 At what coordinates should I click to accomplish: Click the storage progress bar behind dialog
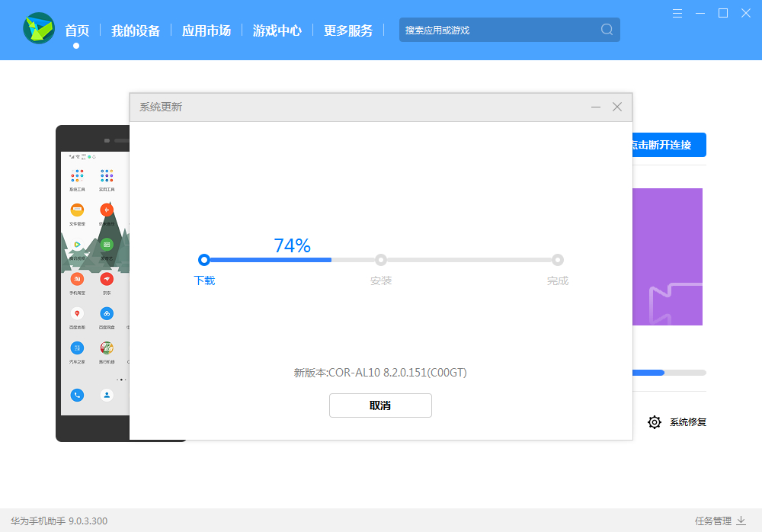click(x=669, y=373)
